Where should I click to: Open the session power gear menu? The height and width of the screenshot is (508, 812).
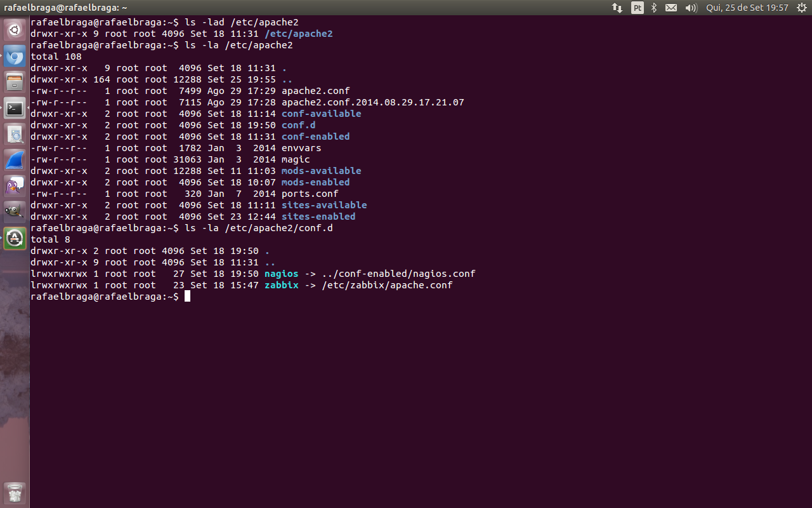[801, 8]
